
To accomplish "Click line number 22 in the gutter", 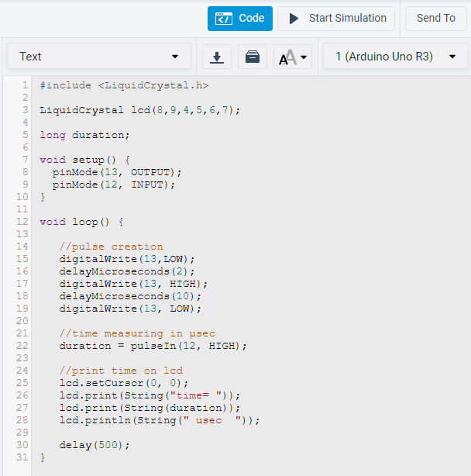I will click(x=22, y=346).
